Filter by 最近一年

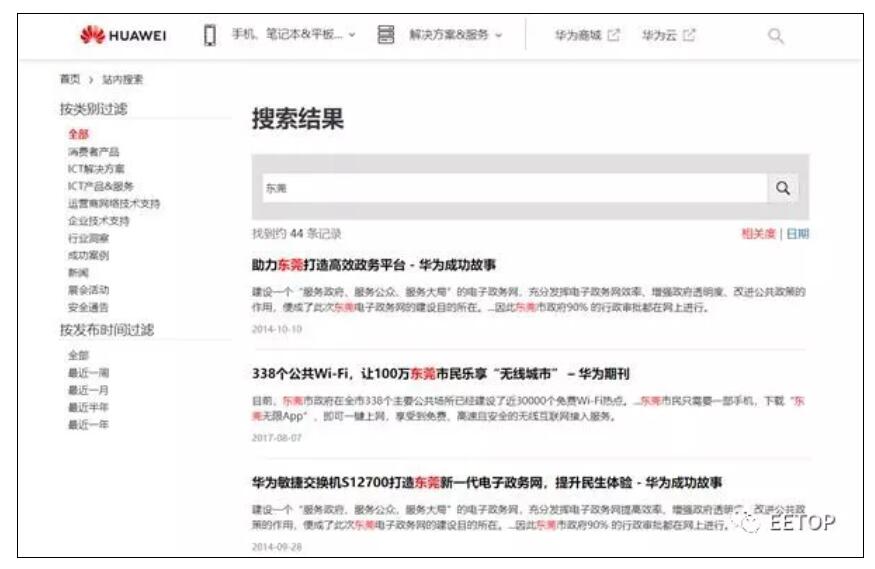pyautogui.click(x=88, y=424)
